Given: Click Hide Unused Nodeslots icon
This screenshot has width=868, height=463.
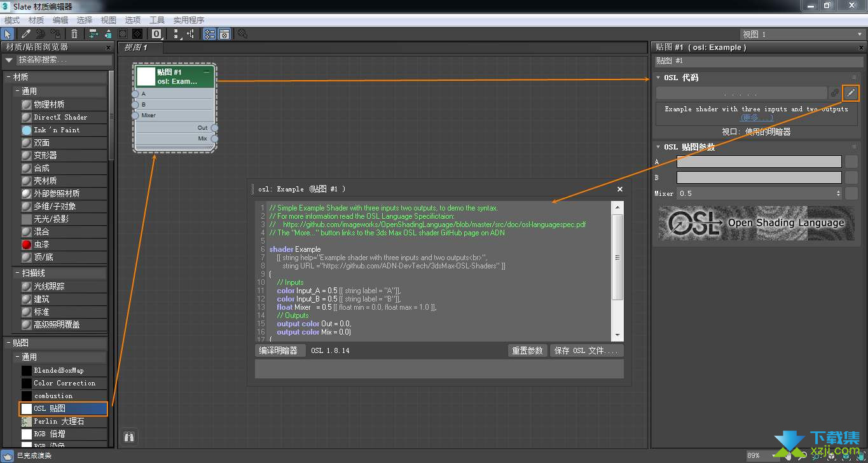Looking at the screenshot, I should tap(108, 34).
